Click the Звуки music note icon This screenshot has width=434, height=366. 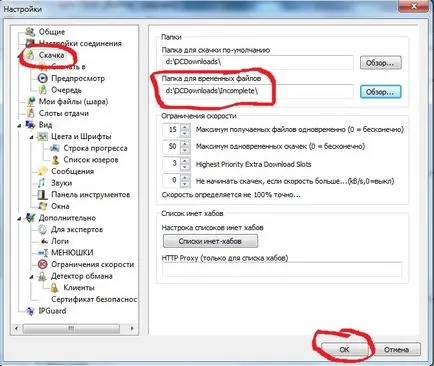[x=42, y=183]
